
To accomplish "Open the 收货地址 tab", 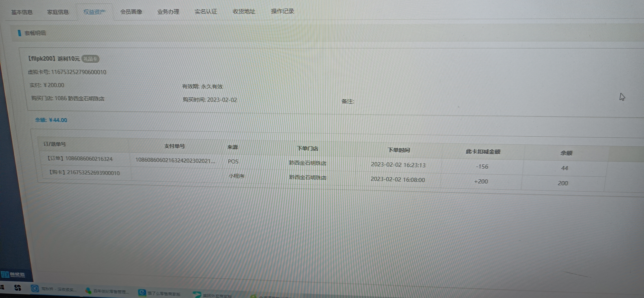I will (x=244, y=11).
